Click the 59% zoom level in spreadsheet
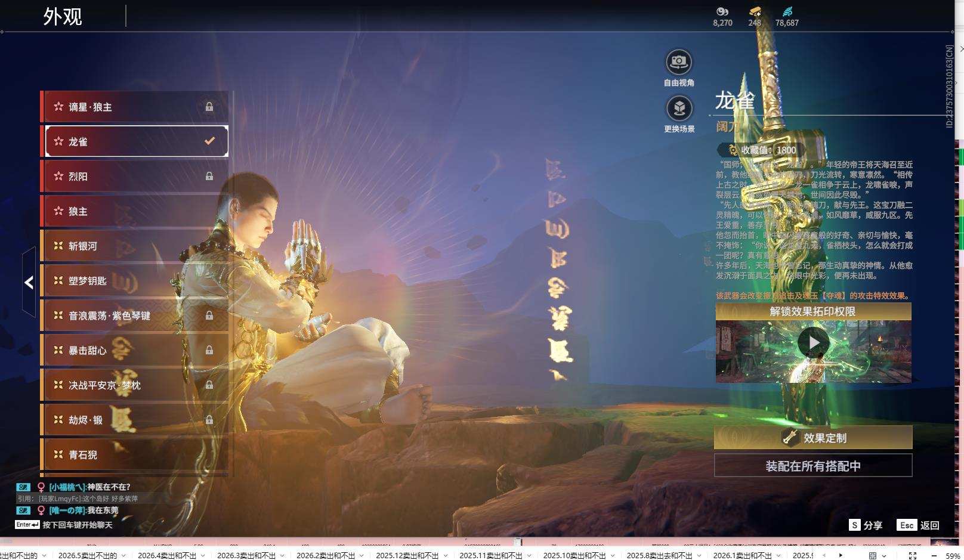 pyautogui.click(x=953, y=556)
